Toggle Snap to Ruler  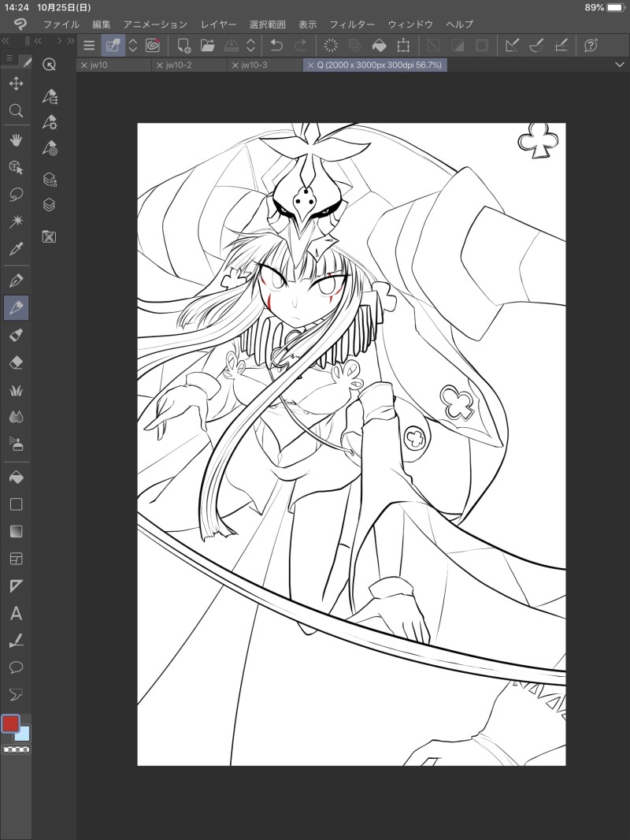(x=512, y=46)
